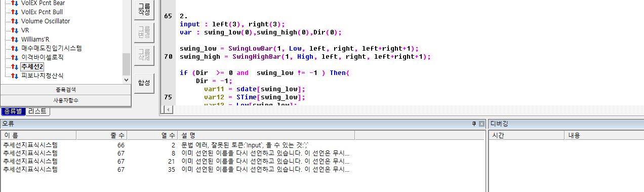Click the 피보나치청산식 arrow icon
This screenshot has width=644, height=192.
[15, 76]
